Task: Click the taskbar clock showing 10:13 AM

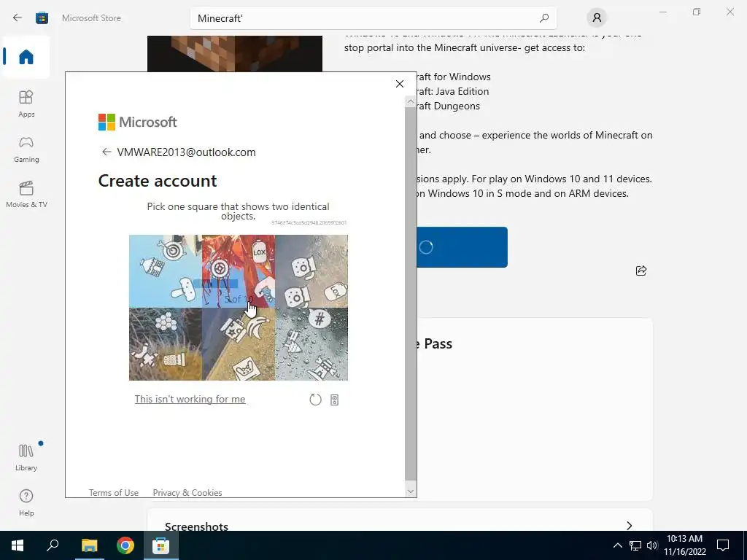Action: pyautogui.click(x=684, y=545)
